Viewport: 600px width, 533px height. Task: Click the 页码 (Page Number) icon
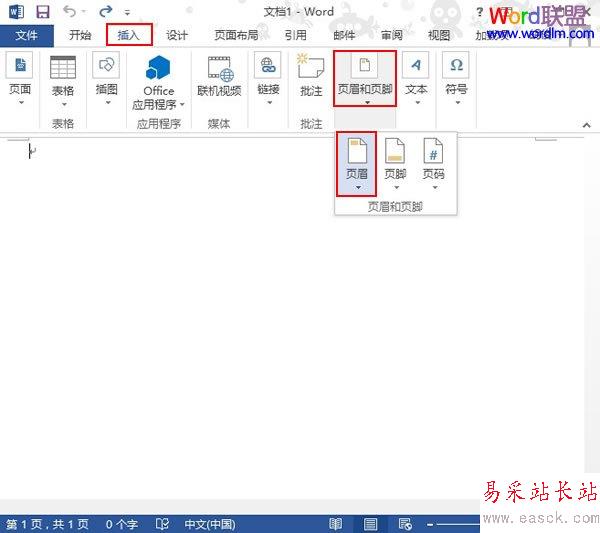click(433, 151)
